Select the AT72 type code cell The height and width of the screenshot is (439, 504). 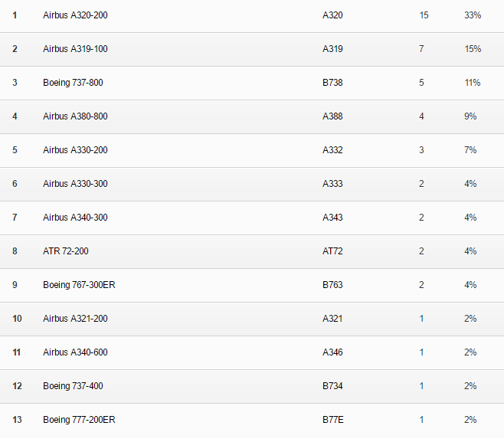332,251
